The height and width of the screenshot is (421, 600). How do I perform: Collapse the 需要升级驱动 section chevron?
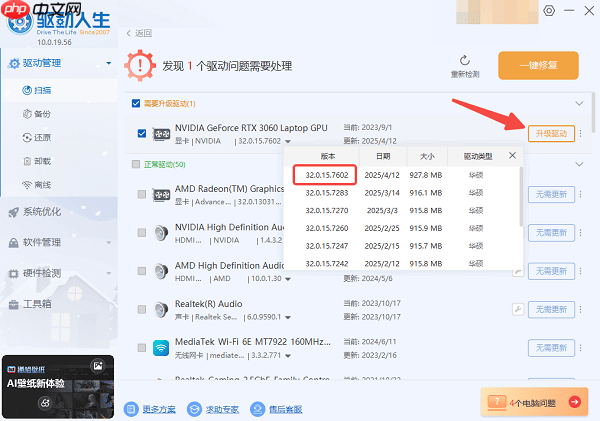[579, 103]
